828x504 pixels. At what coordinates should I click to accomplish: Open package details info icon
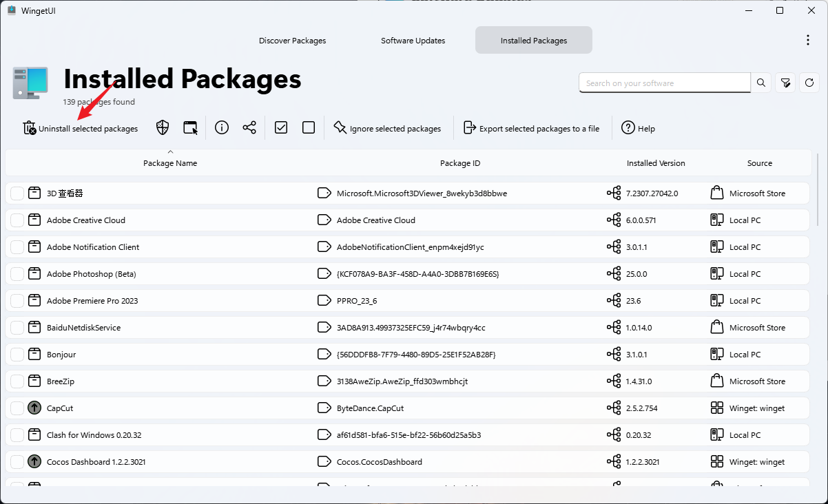pyautogui.click(x=222, y=128)
